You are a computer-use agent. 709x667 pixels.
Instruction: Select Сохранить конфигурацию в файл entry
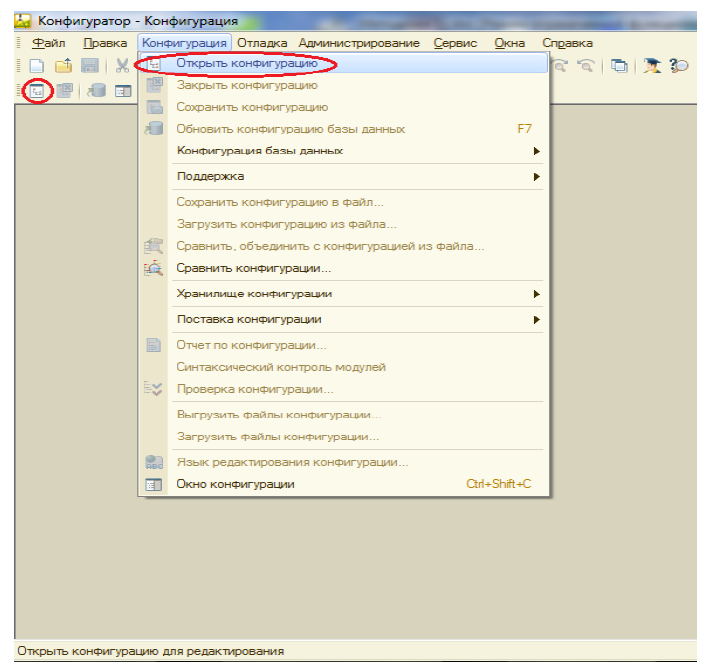tap(344, 202)
